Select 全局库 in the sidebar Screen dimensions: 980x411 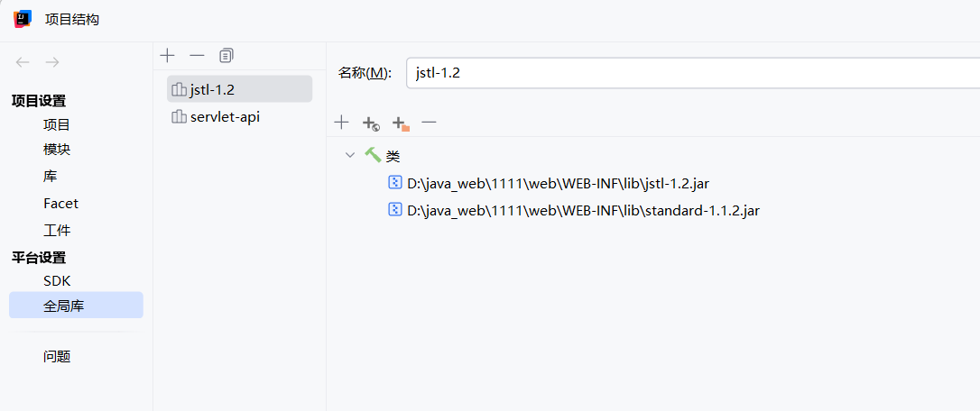point(76,305)
